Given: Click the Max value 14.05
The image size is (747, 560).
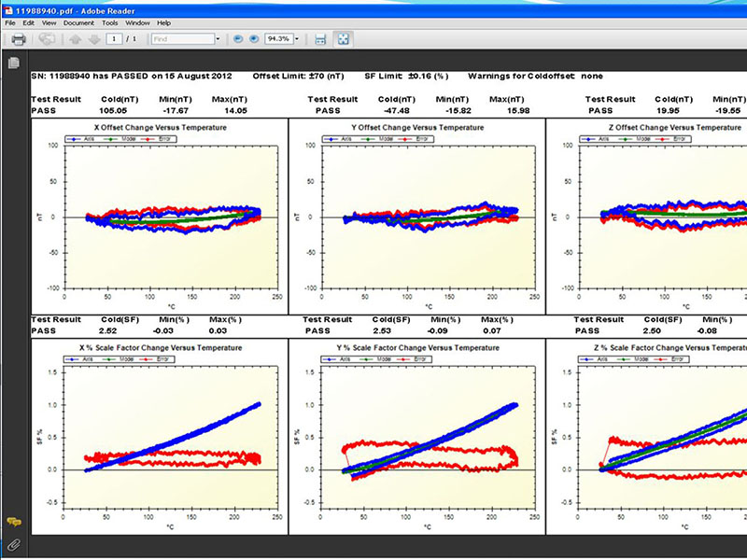Looking at the screenshot, I should coord(235,111).
